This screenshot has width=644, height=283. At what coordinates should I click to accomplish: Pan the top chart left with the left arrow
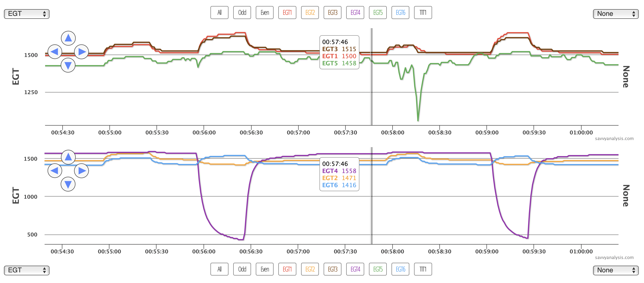tap(55, 52)
